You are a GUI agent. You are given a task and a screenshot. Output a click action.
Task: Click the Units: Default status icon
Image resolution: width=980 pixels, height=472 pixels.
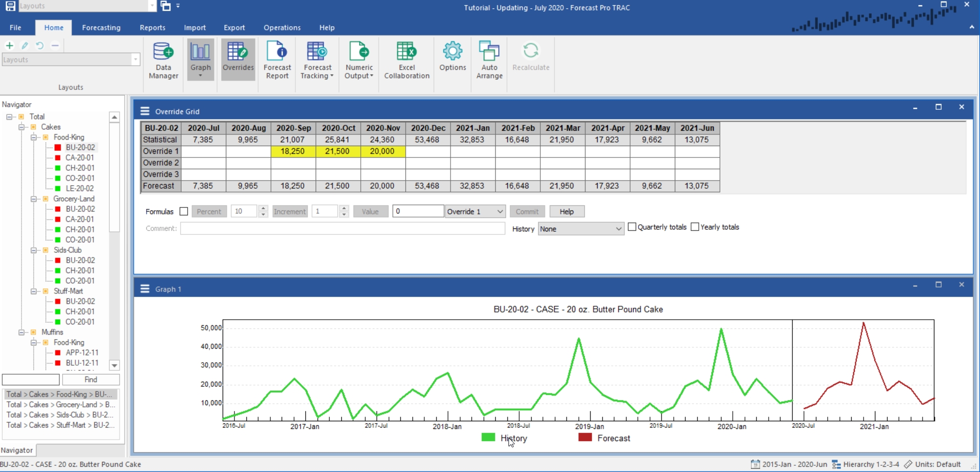click(908, 464)
